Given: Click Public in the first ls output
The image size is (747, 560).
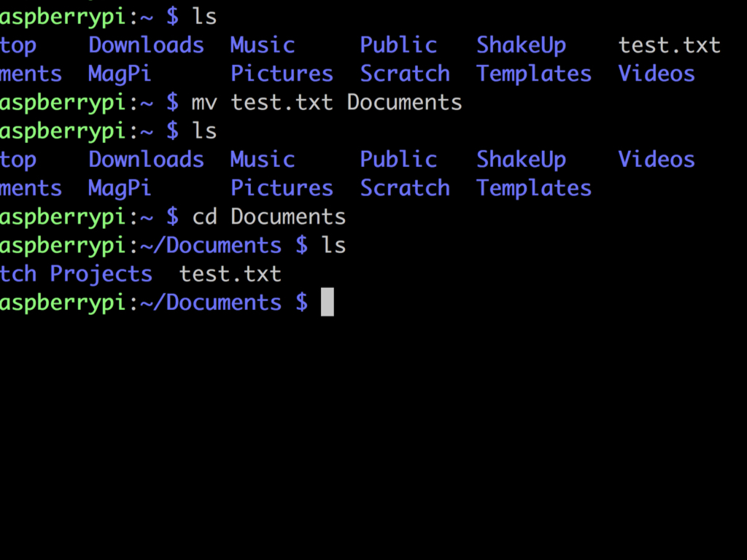Looking at the screenshot, I should pyautogui.click(x=398, y=44).
